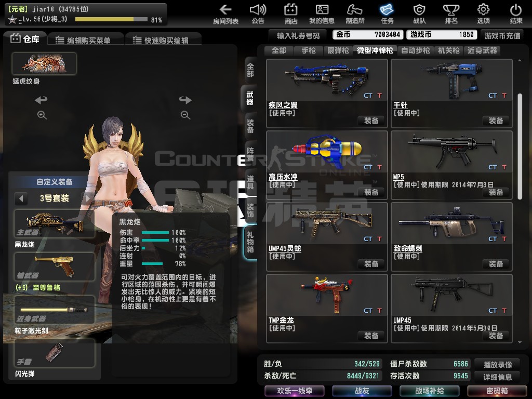Select the UMP45 weapon image
The height and width of the screenshot is (399, 532).
[x=451, y=295]
